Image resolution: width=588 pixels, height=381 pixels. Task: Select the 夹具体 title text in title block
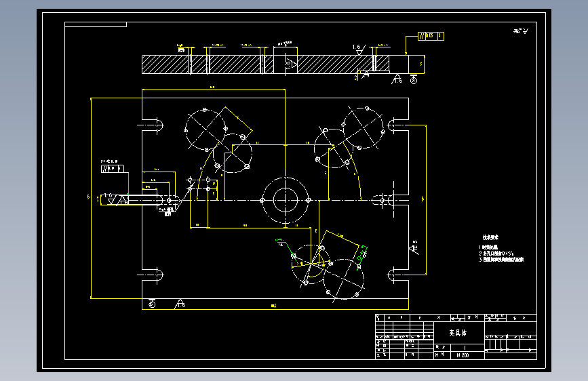coord(458,333)
